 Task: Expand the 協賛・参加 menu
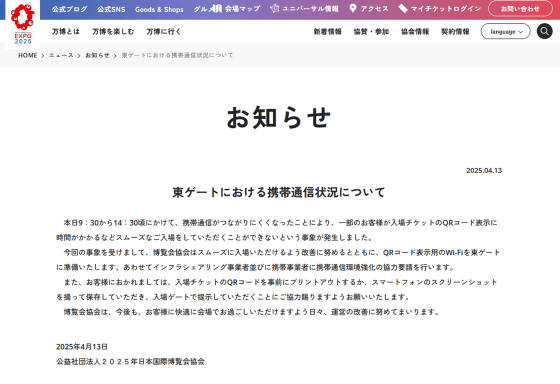(x=371, y=32)
